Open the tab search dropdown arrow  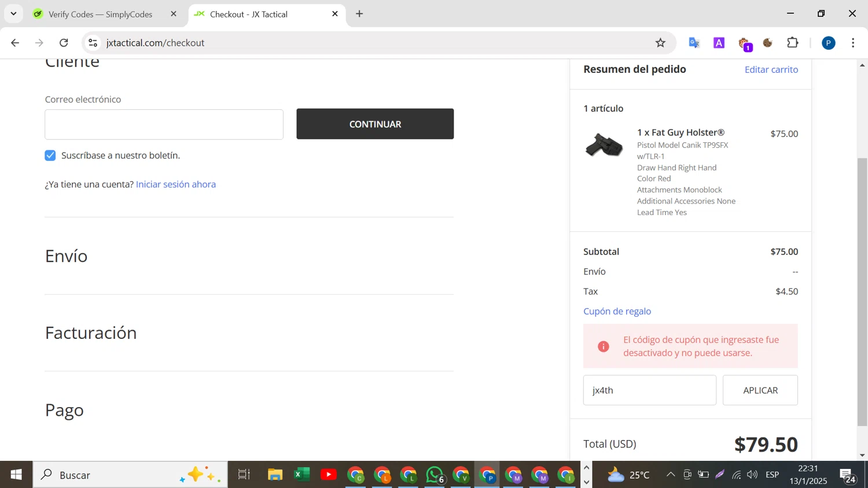[x=13, y=13]
